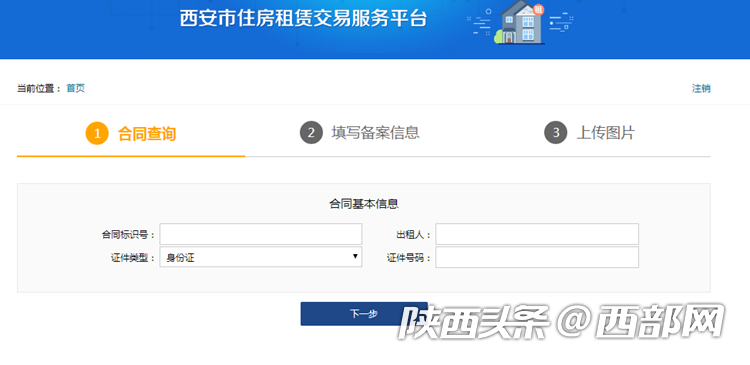Click the 注销 logout link
Image resolution: width=750 pixels, height=365 pixels.
pyautogui.click(x=701, y=88)
